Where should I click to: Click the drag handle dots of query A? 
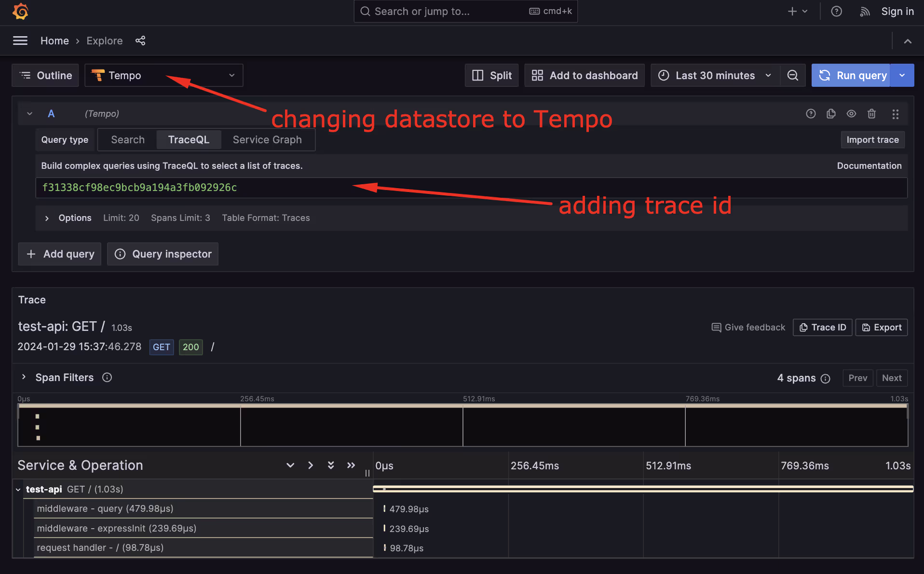(x=895, y=114)
